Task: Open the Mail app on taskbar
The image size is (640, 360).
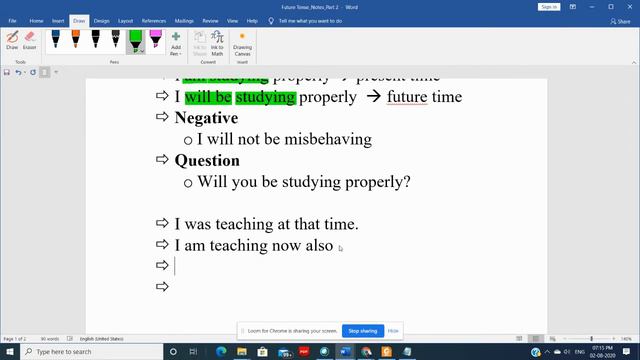Action: 284,351
